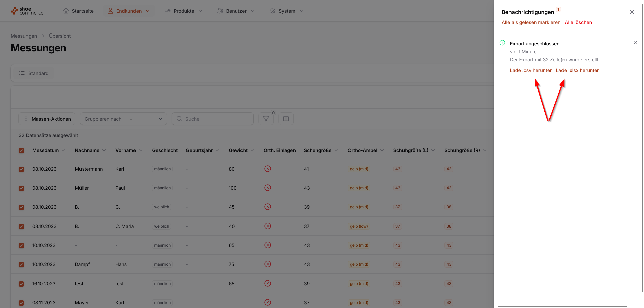Open the Massen-Aktionen button
The image size is (644, 308).
click(47, 119)
